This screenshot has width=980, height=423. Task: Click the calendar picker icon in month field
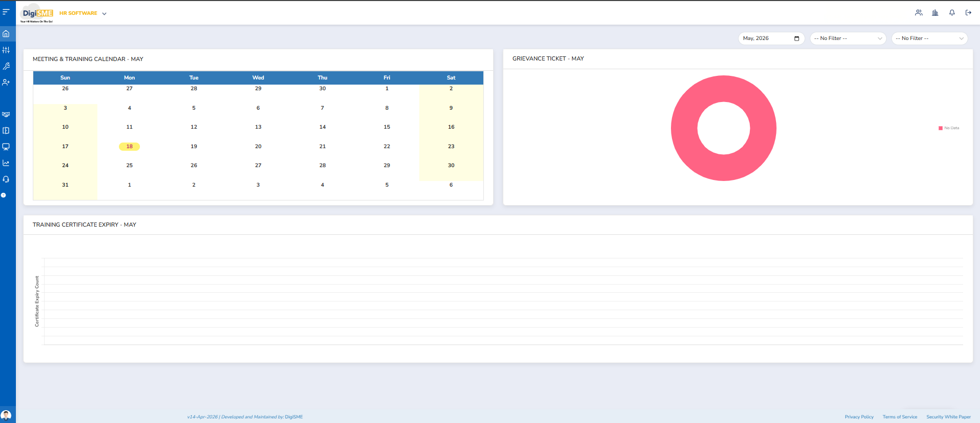tap(797, 38)
